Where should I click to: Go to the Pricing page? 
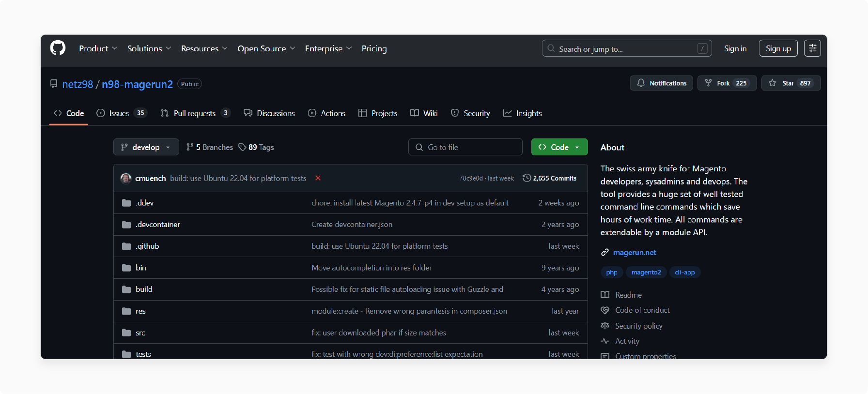tap(374, 48)
